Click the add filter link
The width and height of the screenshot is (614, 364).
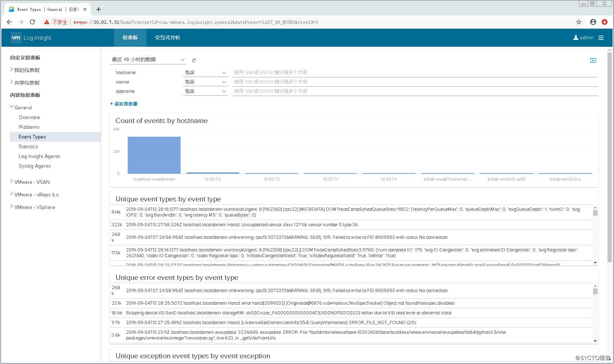tap(124, 104)
